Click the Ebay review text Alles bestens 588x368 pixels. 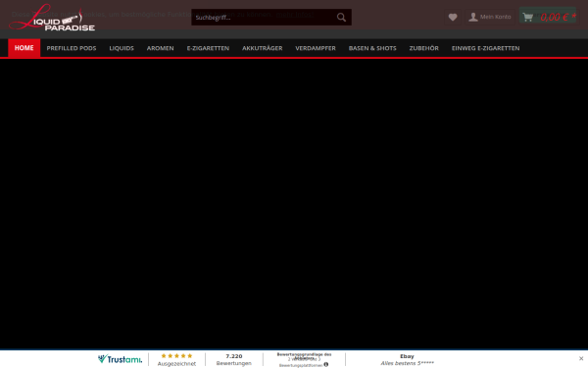[x=408, y=363]
